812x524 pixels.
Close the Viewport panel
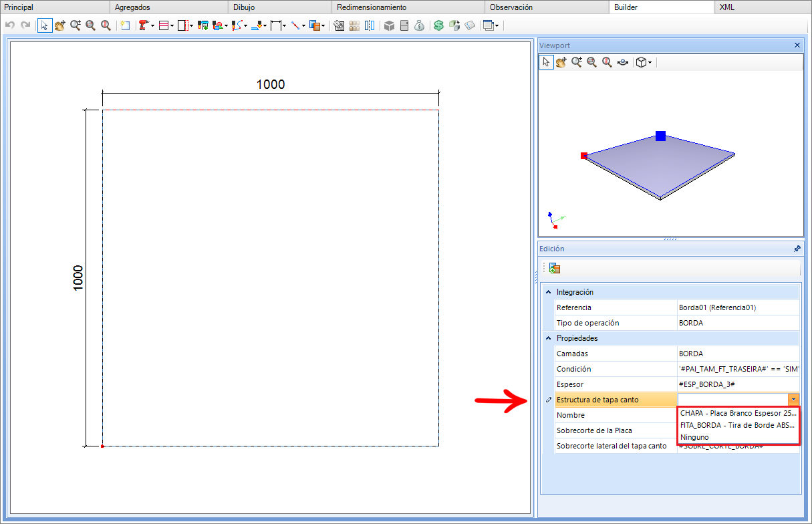pyautogui.click(x=797, y=45)
